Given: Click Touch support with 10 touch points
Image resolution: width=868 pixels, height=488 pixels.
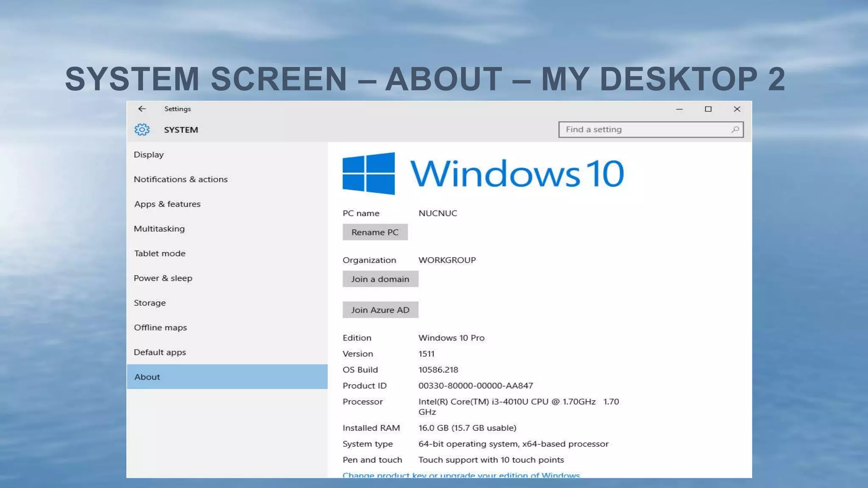Looking at the screenshot, I should pos(491,460).
